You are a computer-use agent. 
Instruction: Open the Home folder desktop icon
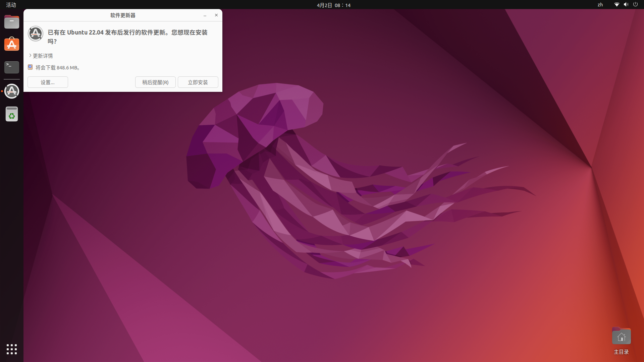621,337
